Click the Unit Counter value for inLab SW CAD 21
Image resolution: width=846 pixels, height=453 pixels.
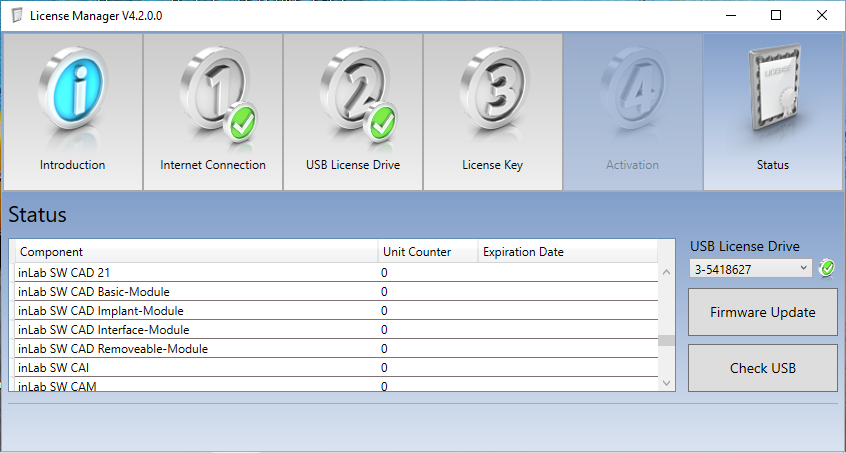pos(384,273)
